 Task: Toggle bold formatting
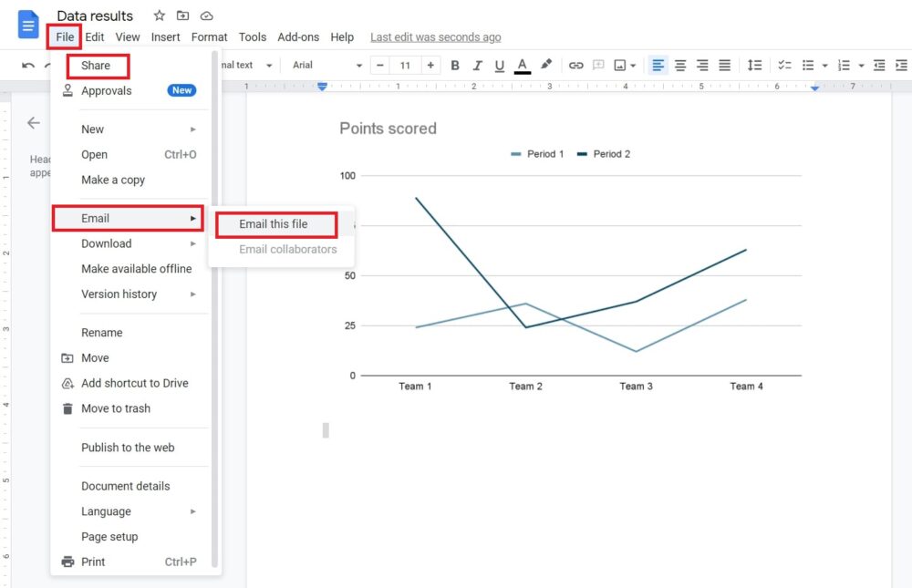pos(455,65)
